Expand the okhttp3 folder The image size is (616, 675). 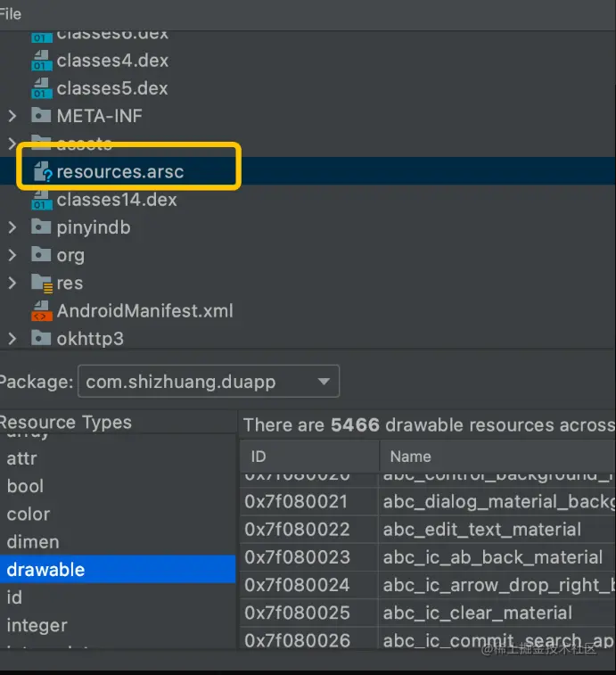coord(12,339)
